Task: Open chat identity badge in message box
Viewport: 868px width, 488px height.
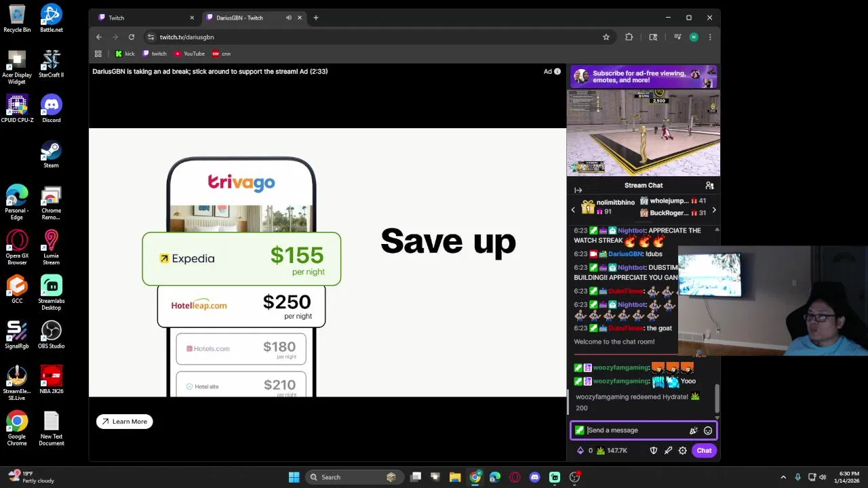Action: [579, 430]
